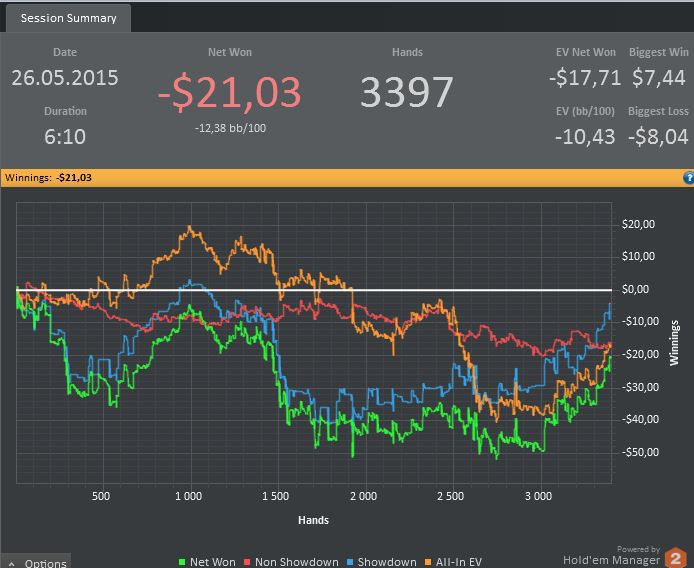Click the Hold'em Manager 2 logo icon
Viewport: 694px width, 568px height.
point(675,558)
